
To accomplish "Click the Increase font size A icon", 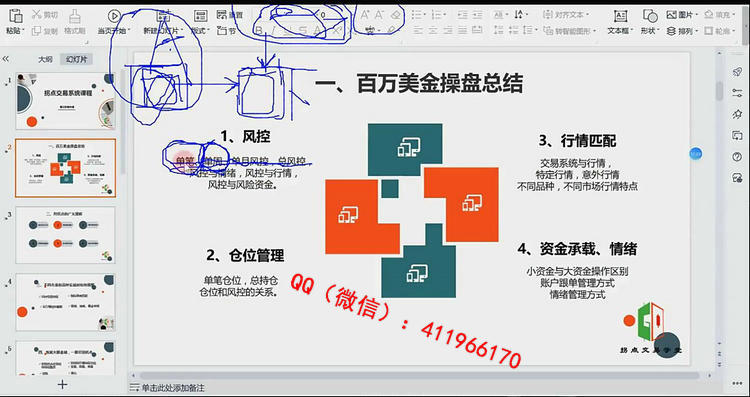I will tap(365, 15).
